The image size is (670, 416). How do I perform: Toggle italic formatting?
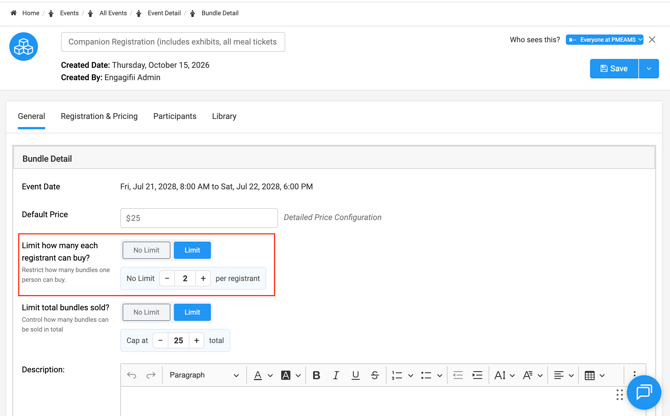tap(336, 375)
